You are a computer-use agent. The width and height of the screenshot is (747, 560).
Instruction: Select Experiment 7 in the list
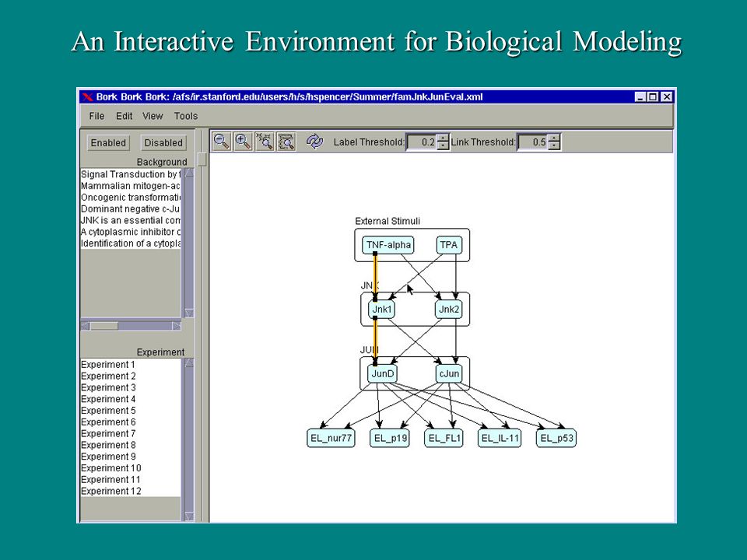tap(131, 433)
